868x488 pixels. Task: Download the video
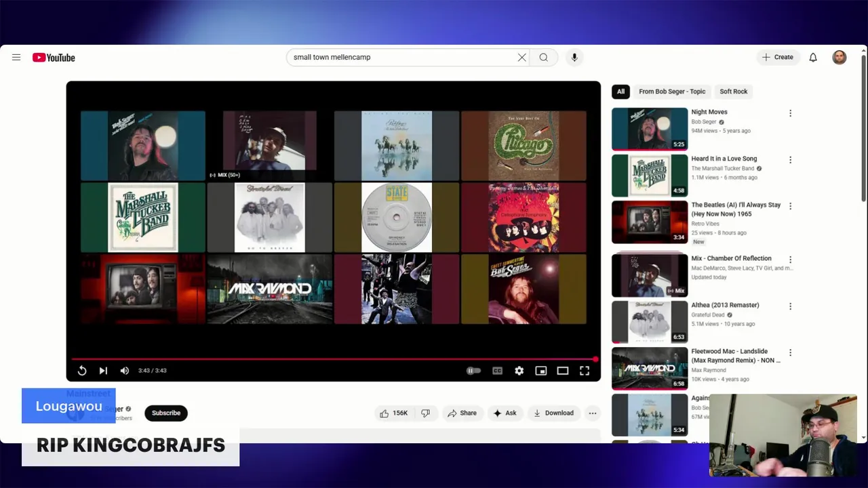pyautogui.click(x=553, y=413)
